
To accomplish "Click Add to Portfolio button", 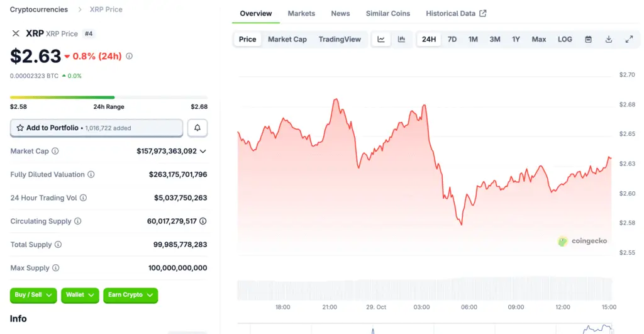I will [x=96, y=128].
